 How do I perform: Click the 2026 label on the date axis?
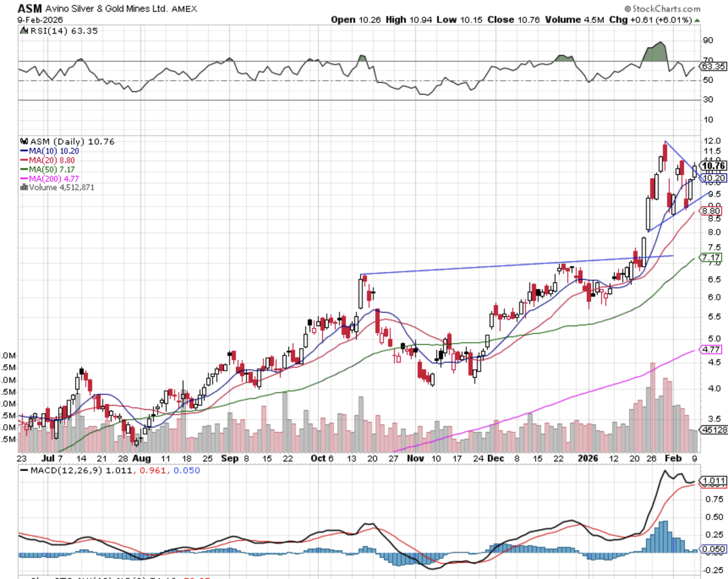(x=588, y=459)
